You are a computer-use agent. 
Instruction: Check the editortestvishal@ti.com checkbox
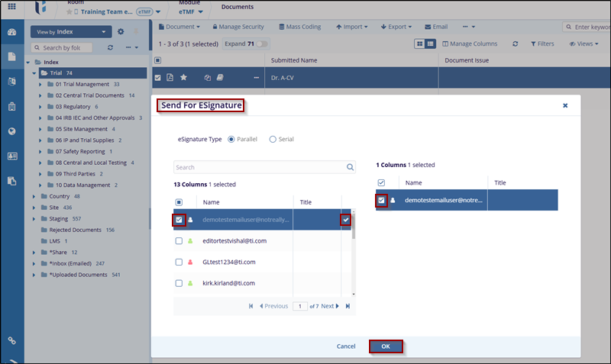[179, 240]
